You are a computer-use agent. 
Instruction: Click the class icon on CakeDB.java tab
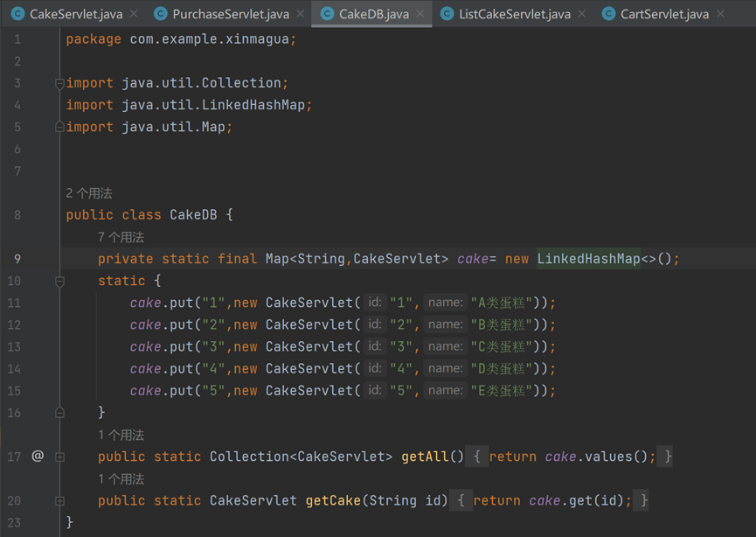coord(327,14)
